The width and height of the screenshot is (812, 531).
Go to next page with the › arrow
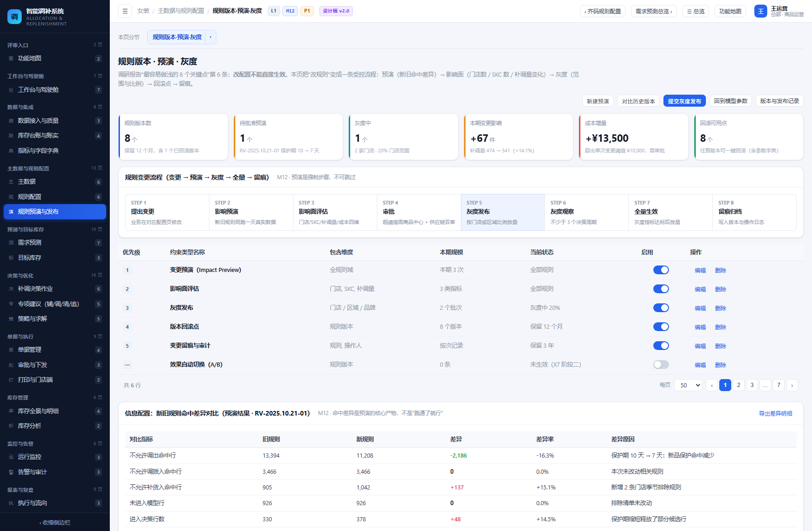pyautogui.click(x=792, y=385)
